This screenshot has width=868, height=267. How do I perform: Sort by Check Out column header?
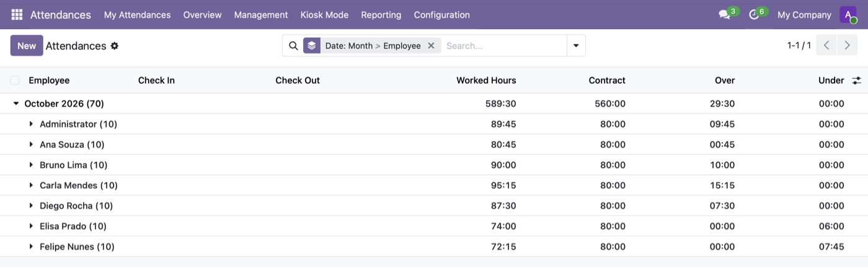point(298,80)
